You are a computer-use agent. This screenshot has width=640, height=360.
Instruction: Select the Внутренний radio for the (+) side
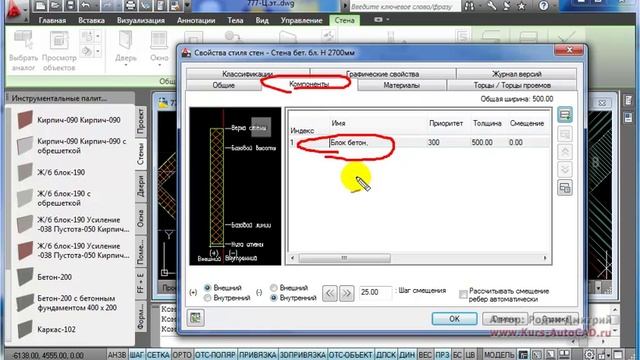tap(207, 298)
